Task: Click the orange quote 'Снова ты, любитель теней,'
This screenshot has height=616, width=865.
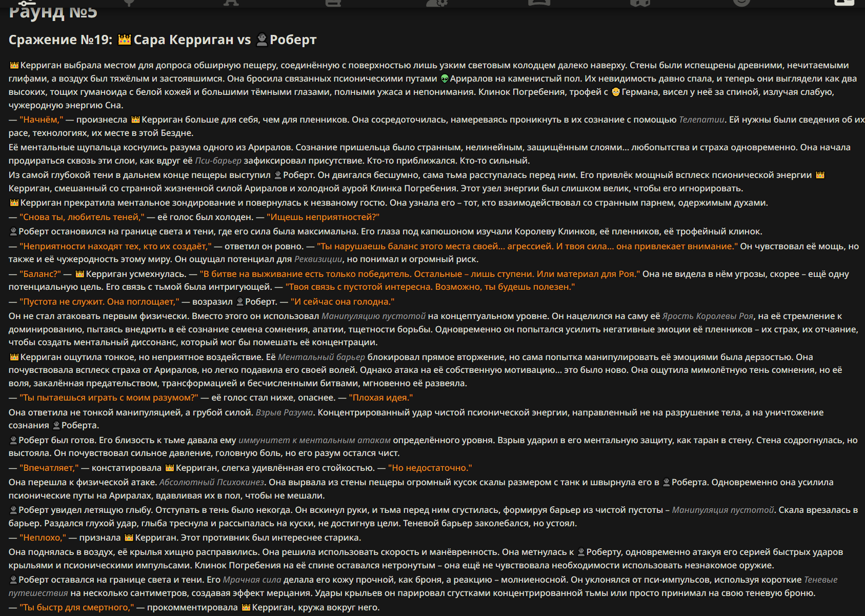Action: pos(82,217)
